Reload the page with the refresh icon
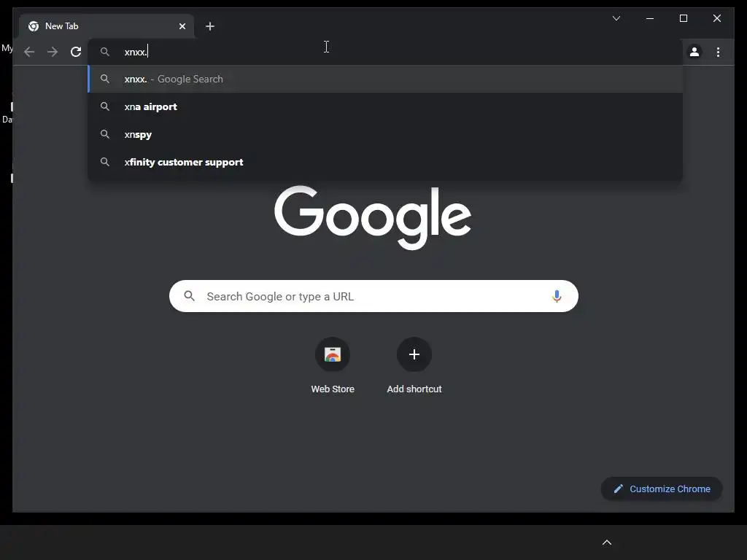The height and width of the screenshot is (560, 747). pyautogui.click(x=76, y=52)
